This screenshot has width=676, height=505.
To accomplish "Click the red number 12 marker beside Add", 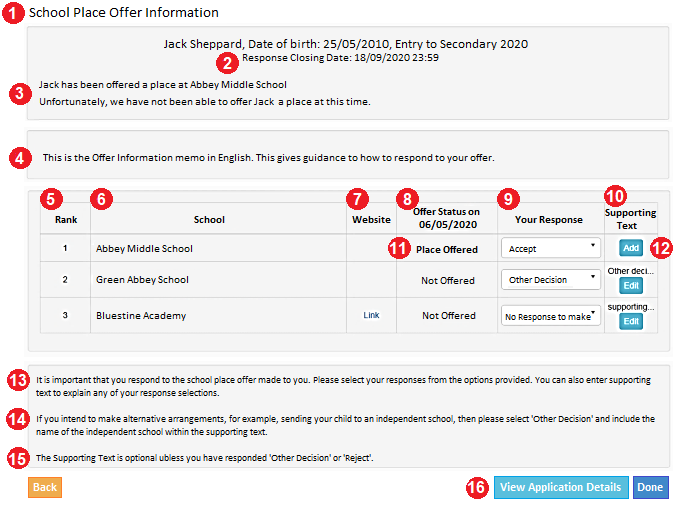I will pyautogui.click(x=661, y=248).
